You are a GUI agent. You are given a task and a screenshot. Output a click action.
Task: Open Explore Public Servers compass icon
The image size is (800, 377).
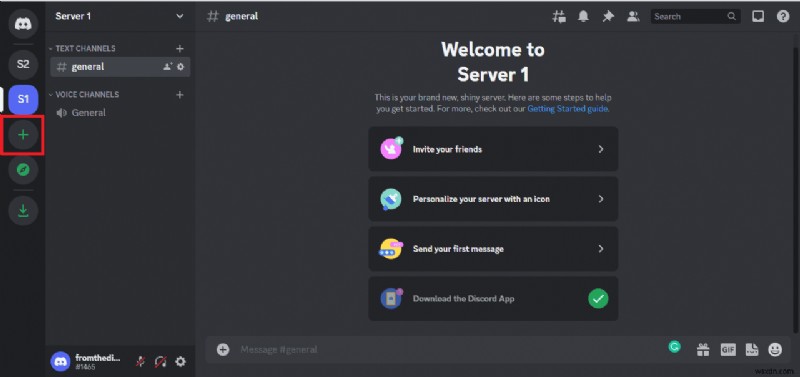coord(23,170)
